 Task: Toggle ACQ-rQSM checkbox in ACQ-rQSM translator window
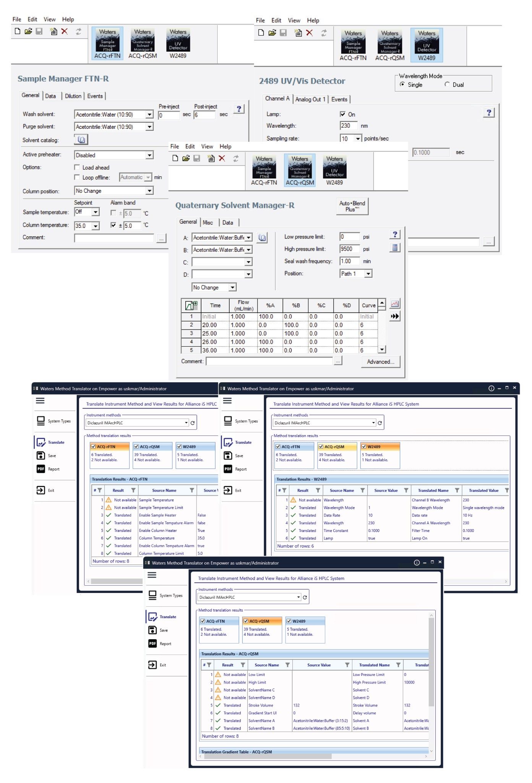(246, 621)
